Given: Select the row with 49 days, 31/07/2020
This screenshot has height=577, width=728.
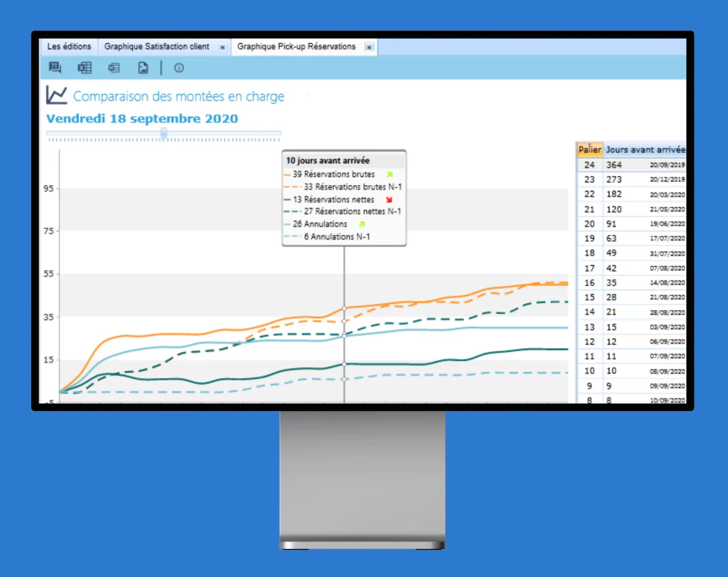Looking at the screenshot, I should 631,253.
